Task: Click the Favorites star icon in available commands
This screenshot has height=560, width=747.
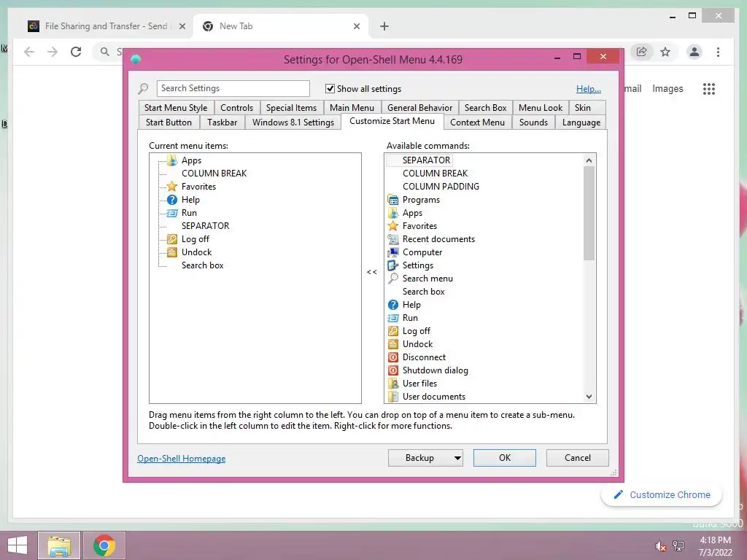Action: 393,226
